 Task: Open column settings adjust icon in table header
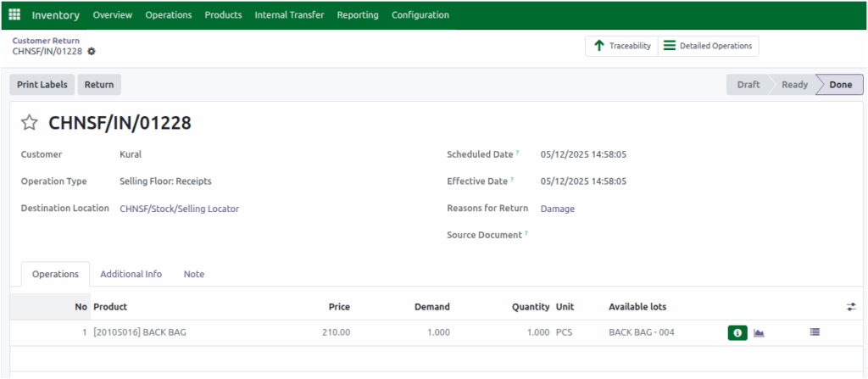pos(851,306)
